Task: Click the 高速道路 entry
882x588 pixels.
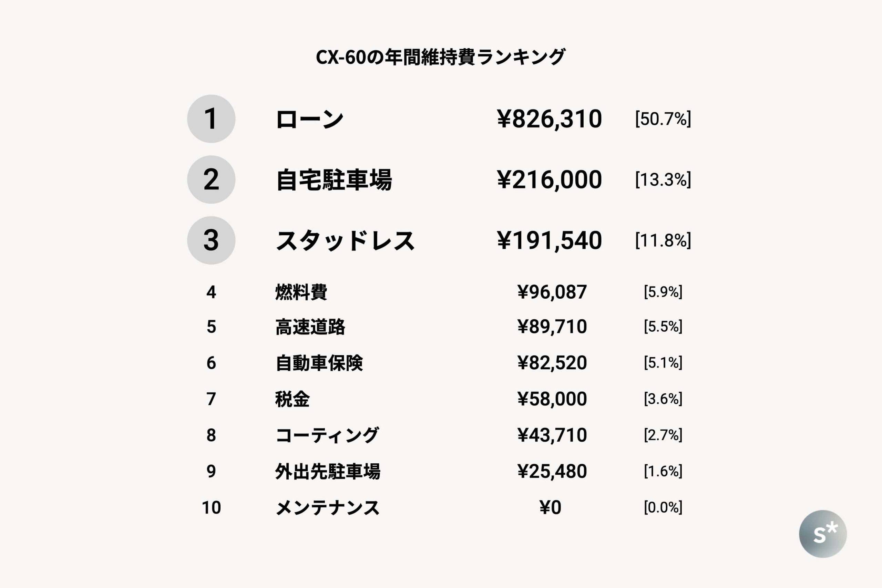Action: [x=310, y=327]
